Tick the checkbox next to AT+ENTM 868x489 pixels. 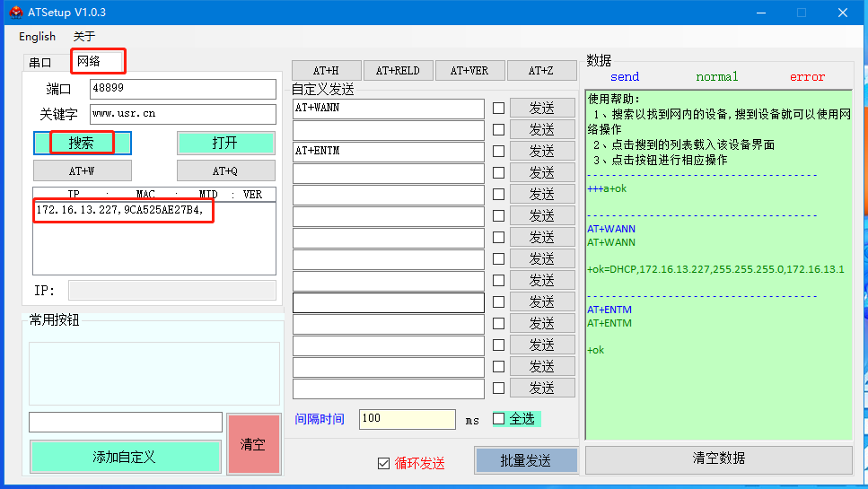click(x=499, y=152)
